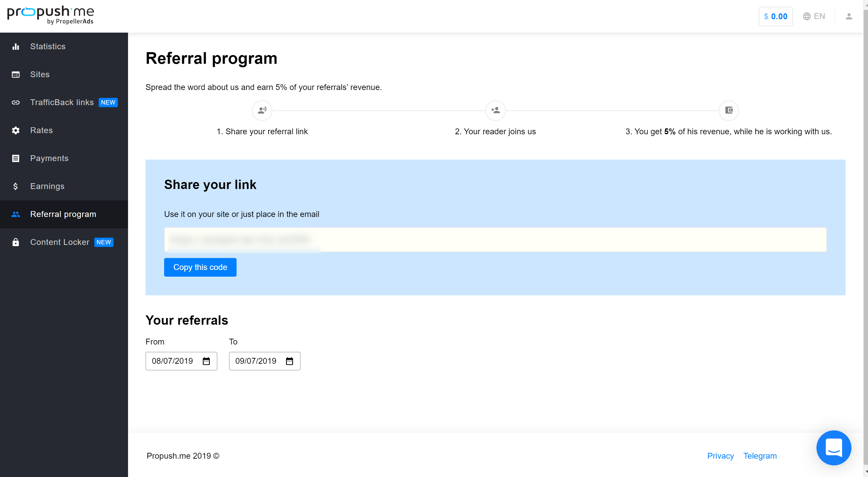Open the Privacy link
The height and width of the screenshot is (477, 868).
tap(720, 456)
